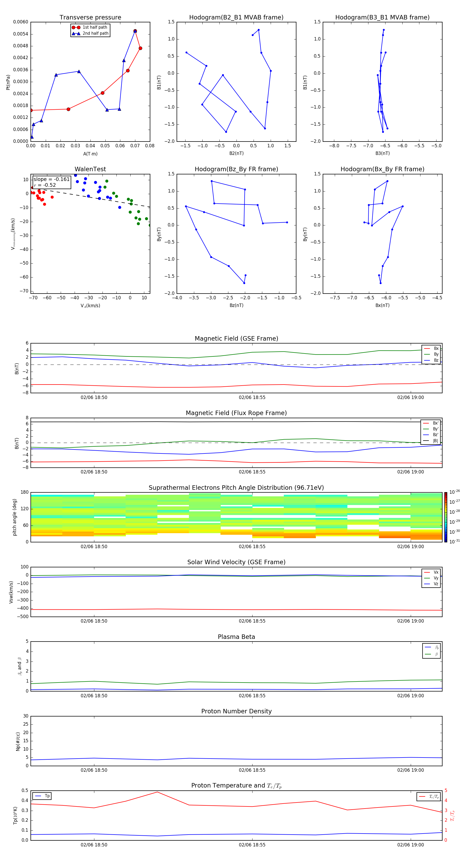
Task: Click the 'Bx(nT)' x-axis label
Action: point(382,305)
